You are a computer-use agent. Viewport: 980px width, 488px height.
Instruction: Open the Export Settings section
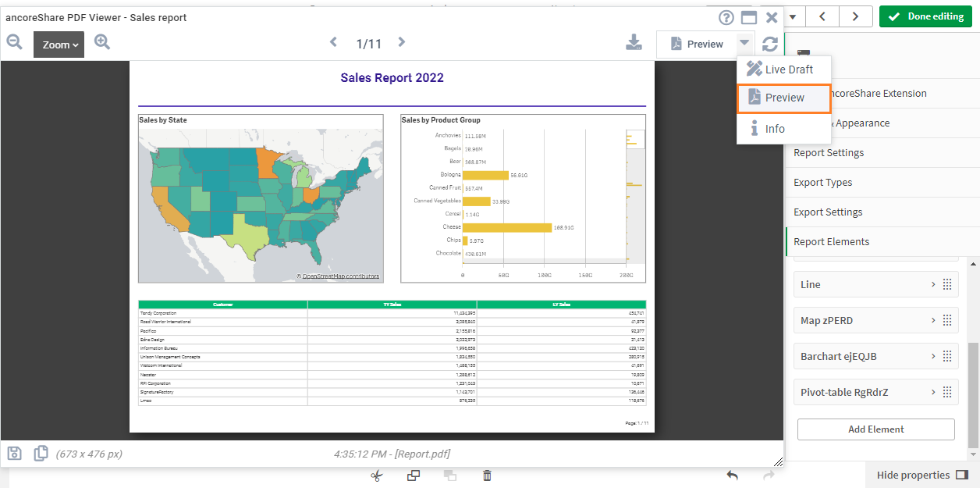click(882, 212)
